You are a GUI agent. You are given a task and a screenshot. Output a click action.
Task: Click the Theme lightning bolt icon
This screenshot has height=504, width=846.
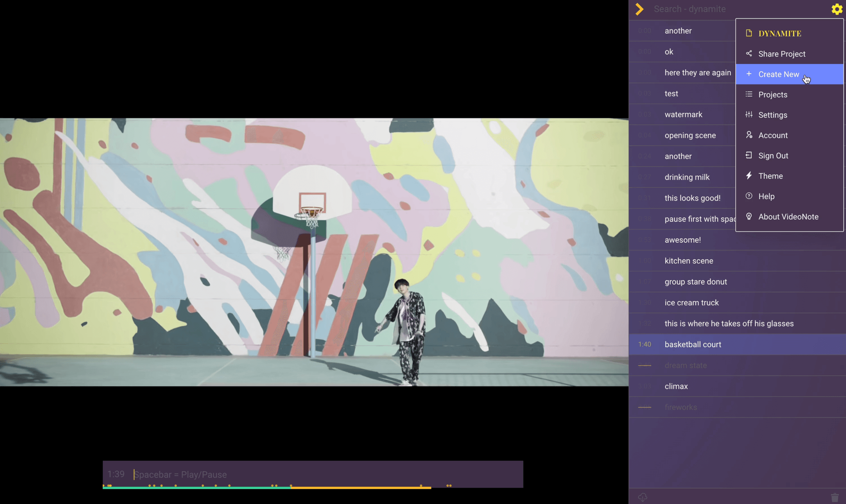tap(749, 176)
